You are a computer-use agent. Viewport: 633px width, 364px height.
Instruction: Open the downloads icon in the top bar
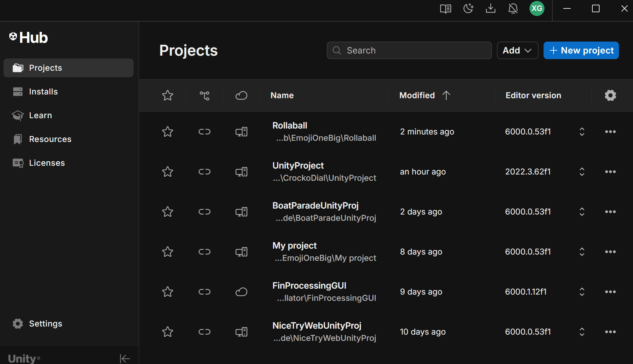tap(490, 9)
